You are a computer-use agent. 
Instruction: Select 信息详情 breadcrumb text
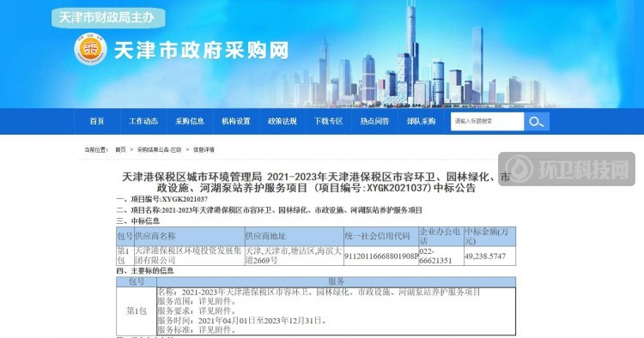[204, 150]
